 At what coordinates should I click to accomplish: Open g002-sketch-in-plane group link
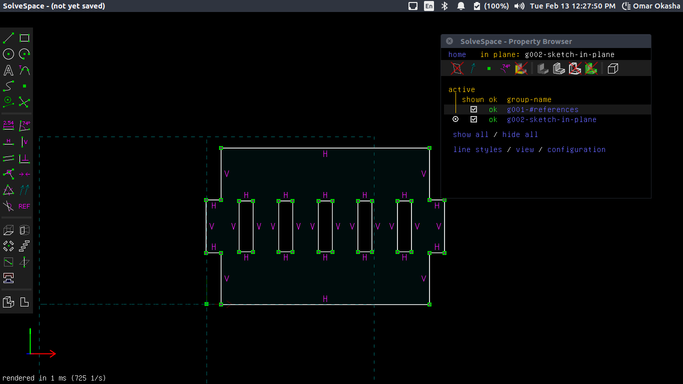pos(551,119)
